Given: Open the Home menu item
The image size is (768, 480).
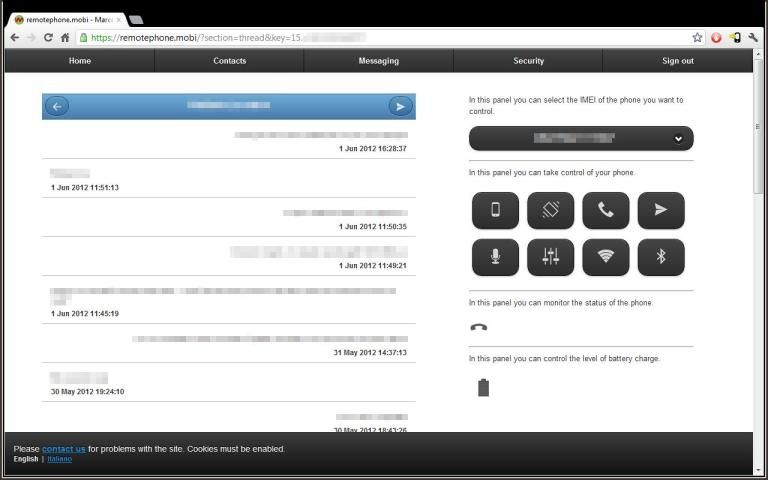Looking at the screenshot, I should click(80, 61).
